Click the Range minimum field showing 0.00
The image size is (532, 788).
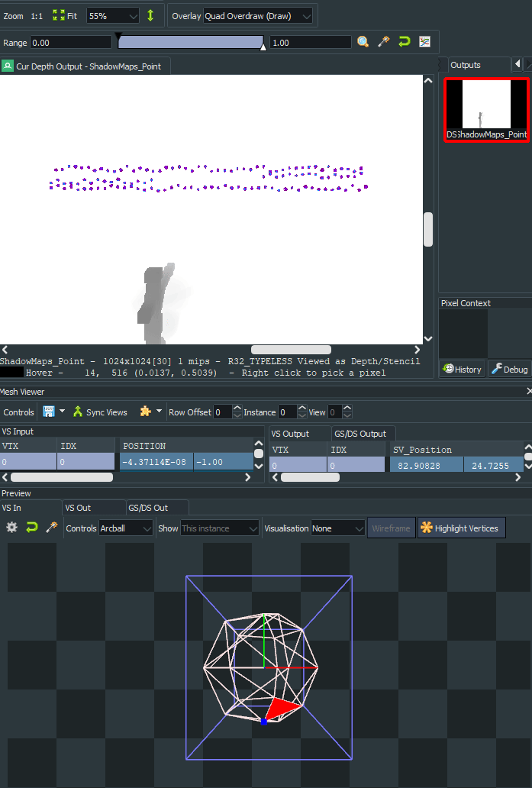[71, 42]
